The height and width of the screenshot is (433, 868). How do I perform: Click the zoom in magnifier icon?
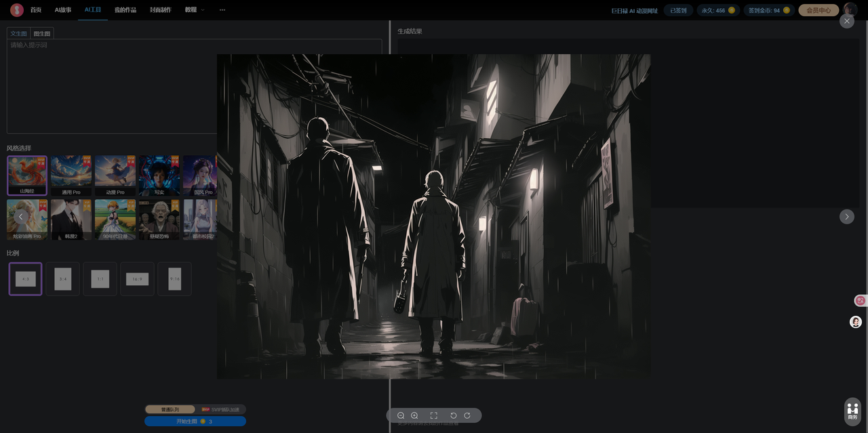(414, 415)
